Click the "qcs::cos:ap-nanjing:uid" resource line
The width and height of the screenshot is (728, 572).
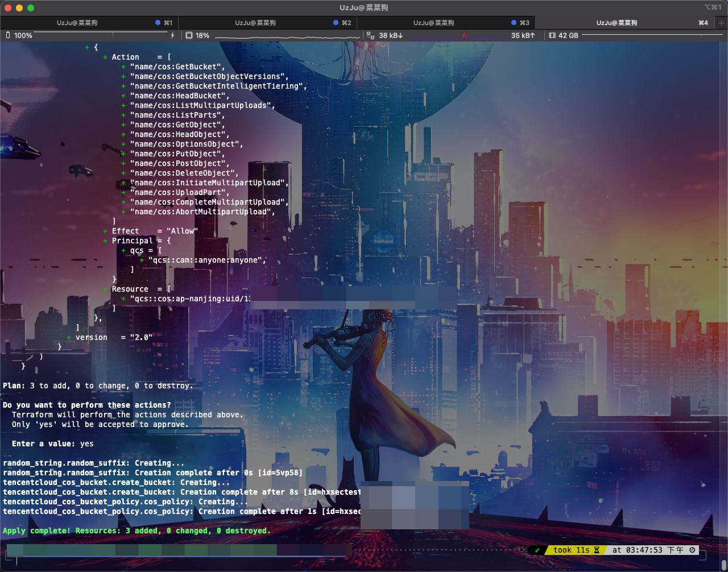(x=186, y=299)
